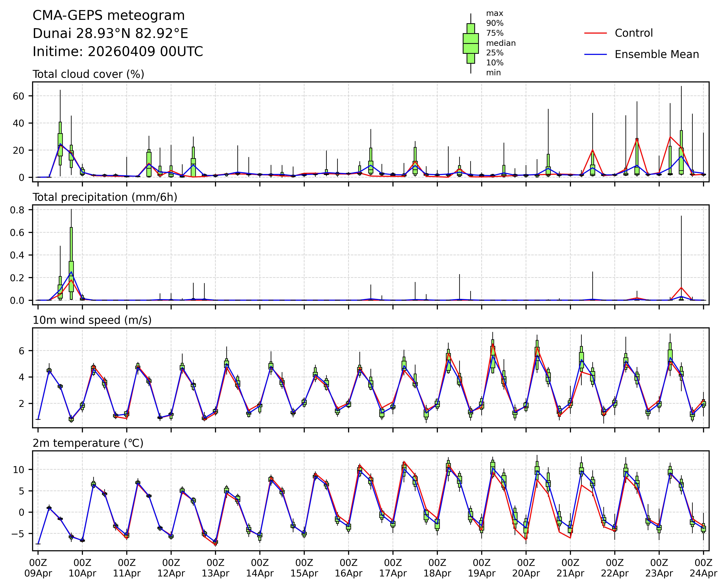Click the 60 tick on cloud cover axis

[x=19, y=96]
